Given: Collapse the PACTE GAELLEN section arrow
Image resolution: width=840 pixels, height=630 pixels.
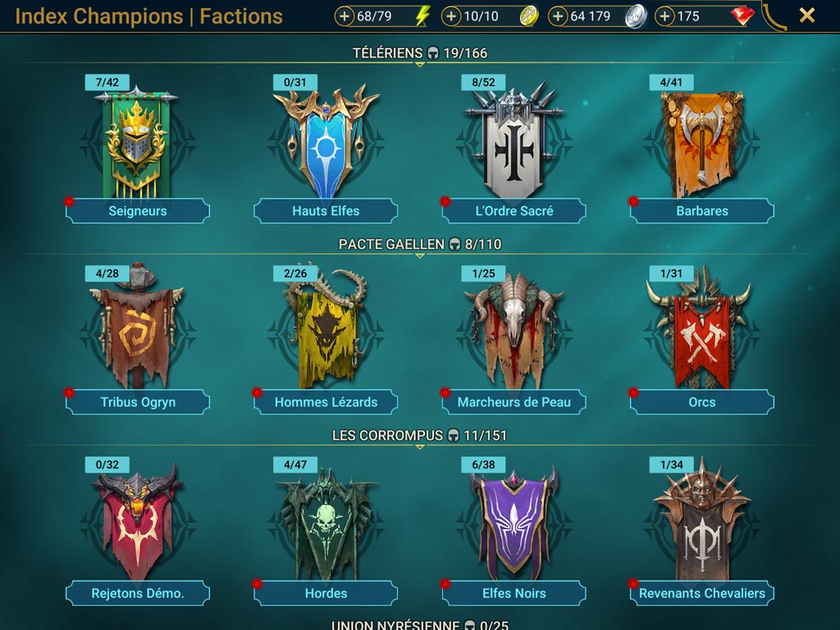Looking at the screenshot, I should tap(420, 256).
